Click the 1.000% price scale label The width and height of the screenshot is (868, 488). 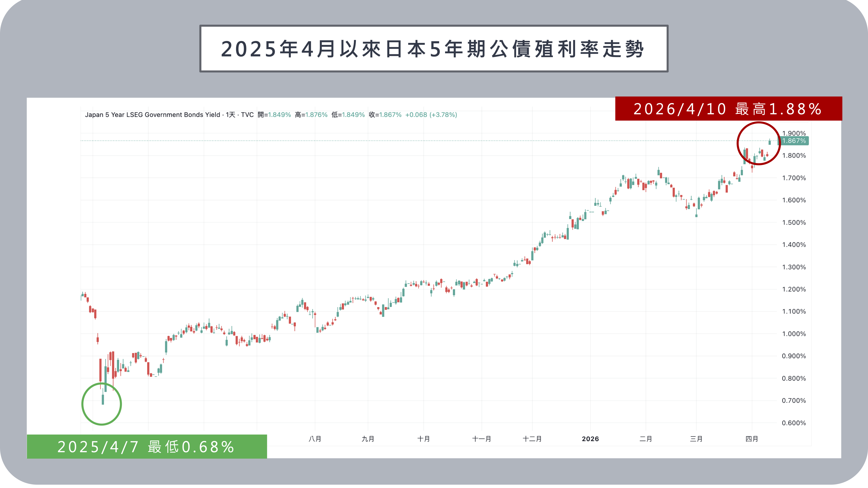pyautogui.click(x=794, y=334)
